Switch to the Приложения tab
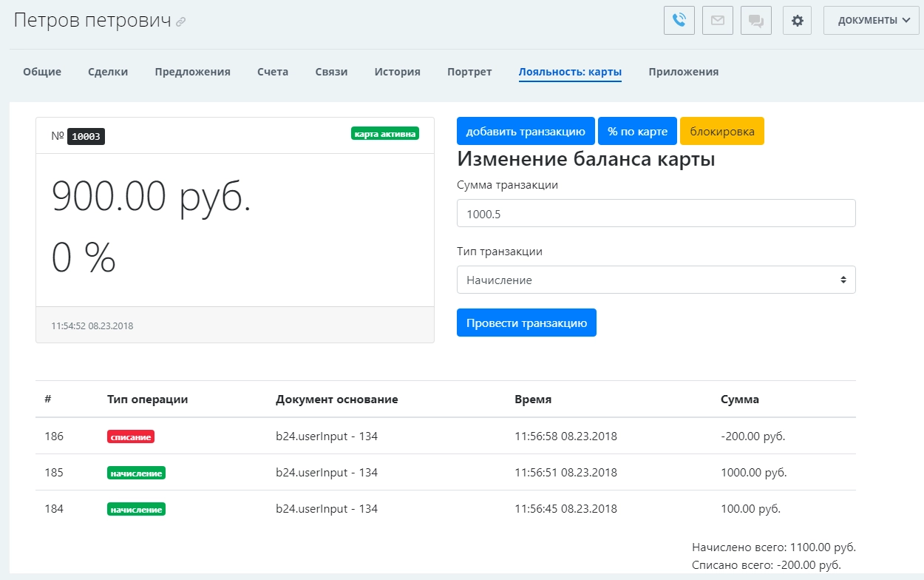The width and height of the screenshot is (924, 580). (x=683, y=72)
